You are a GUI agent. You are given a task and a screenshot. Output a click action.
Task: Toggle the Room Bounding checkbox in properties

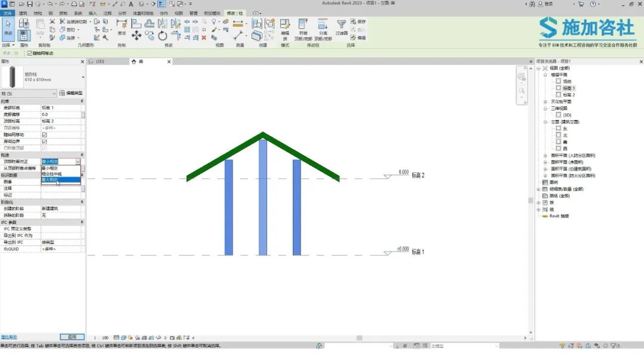coord(44,141)
